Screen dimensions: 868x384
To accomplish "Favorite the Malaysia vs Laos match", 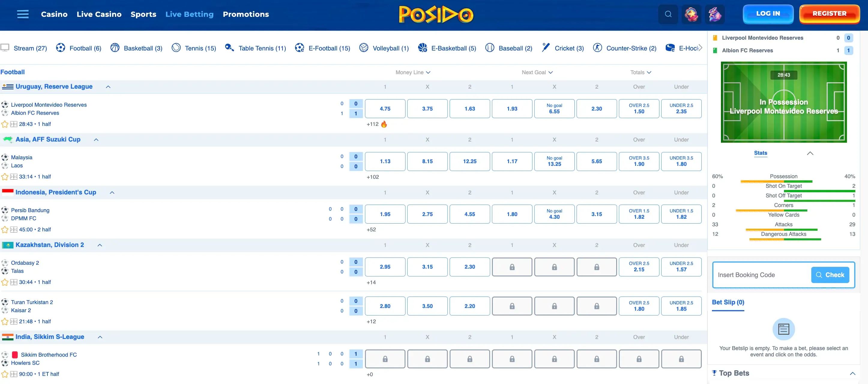I will pos(5,177).
